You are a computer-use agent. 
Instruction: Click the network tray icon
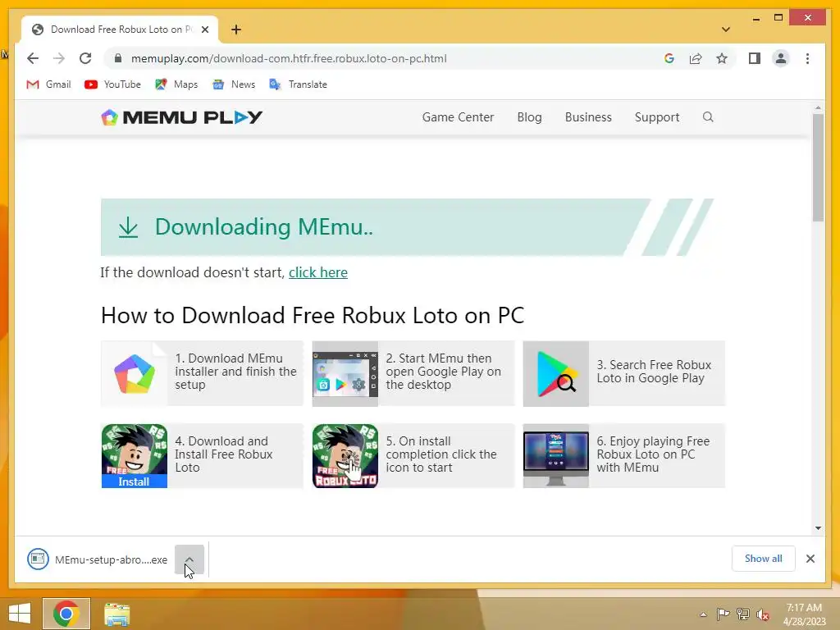point(743,614)
